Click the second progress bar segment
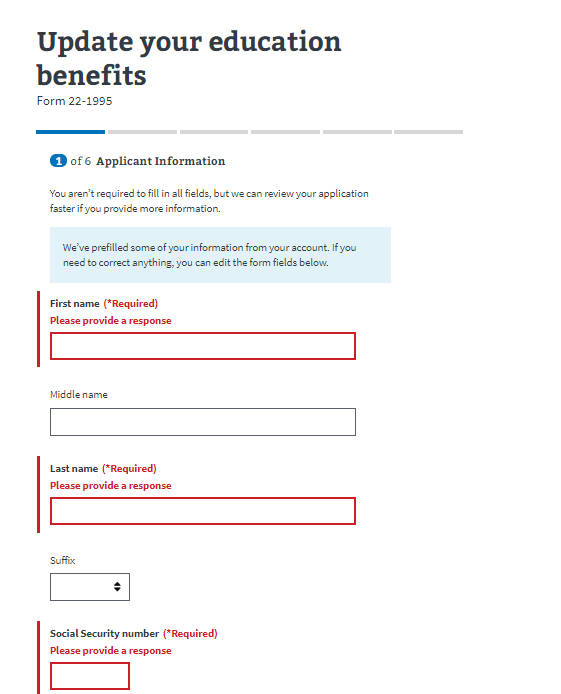This screenshot has width=561, height=694. click(142, 132)
